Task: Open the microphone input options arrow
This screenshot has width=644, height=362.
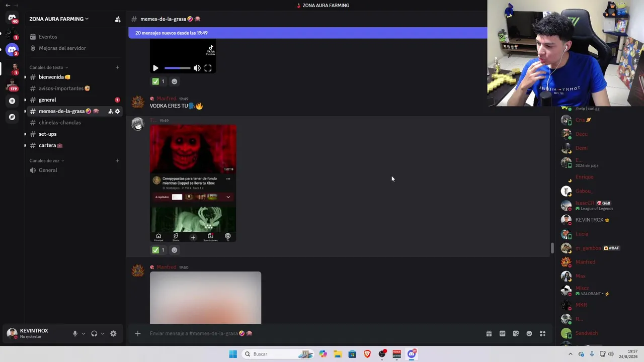Action: pos(84,333)
